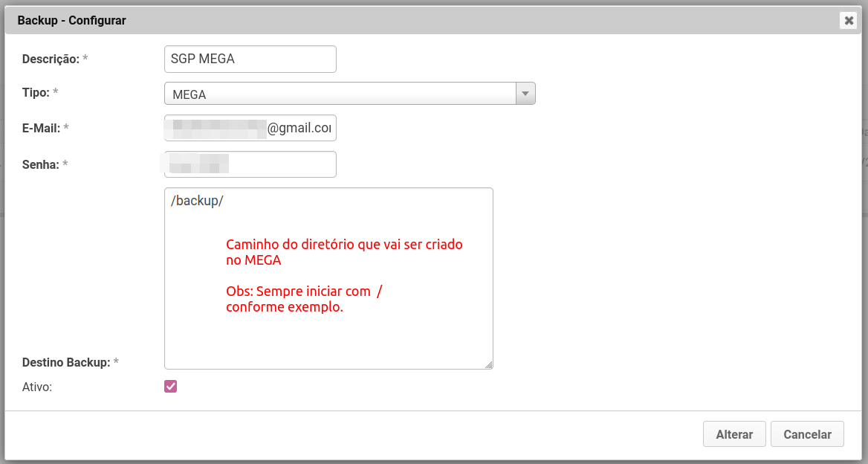Click the Tipo label

pyautogui.click(x=36, y=93)
